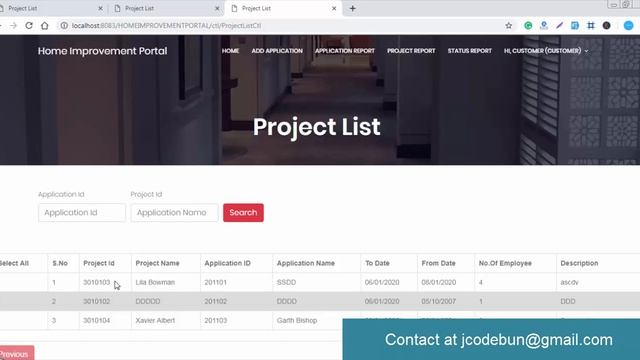
Task: Click the No.Of Employee column header
Action: coord(505,263)
